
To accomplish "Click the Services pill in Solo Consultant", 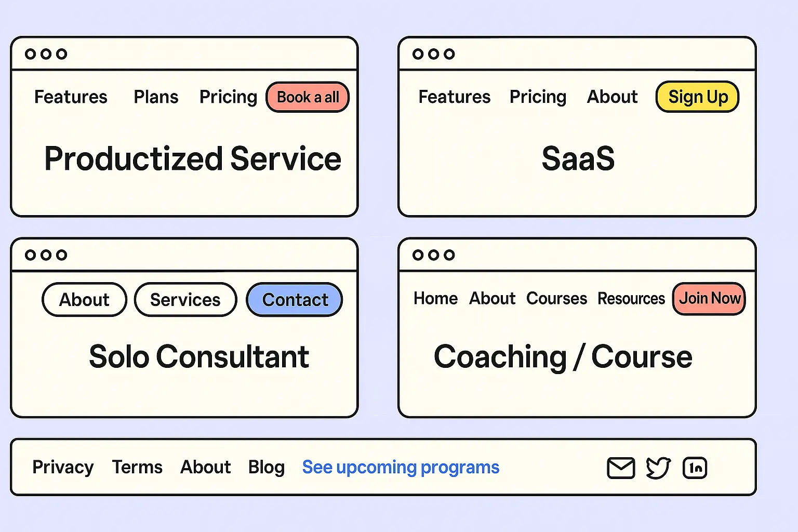I will [x=185, y=300].
